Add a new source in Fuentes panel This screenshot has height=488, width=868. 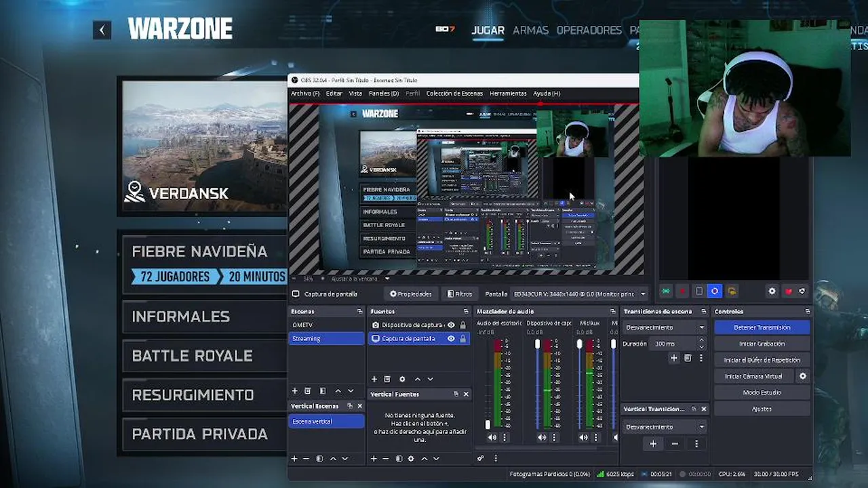click(374, 379)
